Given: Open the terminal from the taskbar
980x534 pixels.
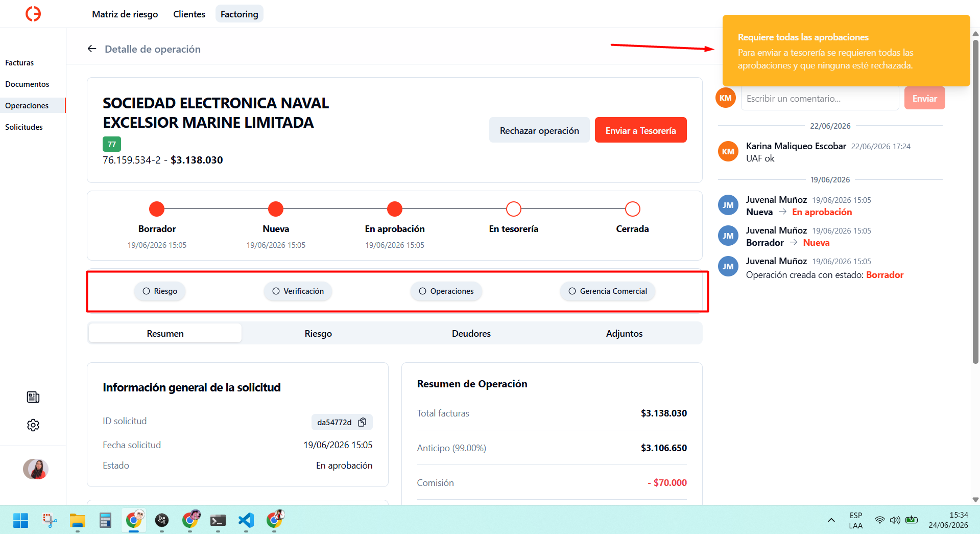Looking at the screenshot, I should 218,520.
